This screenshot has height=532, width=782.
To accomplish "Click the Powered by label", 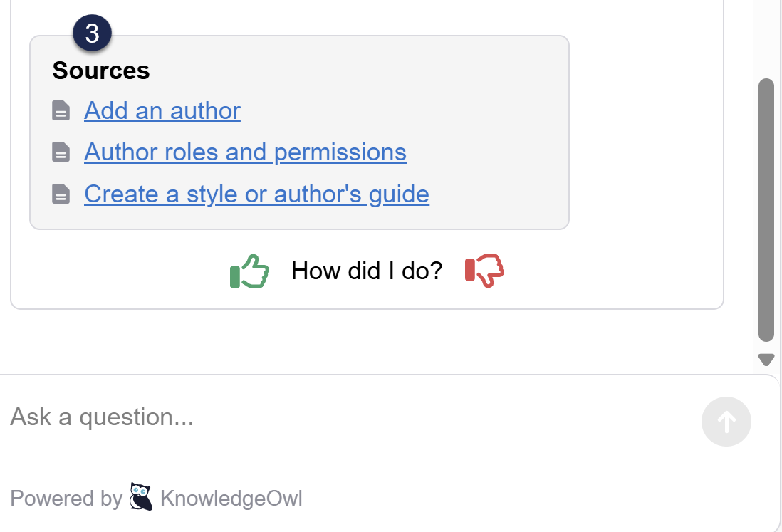I will pyautogui.click(x=66, y=499).
